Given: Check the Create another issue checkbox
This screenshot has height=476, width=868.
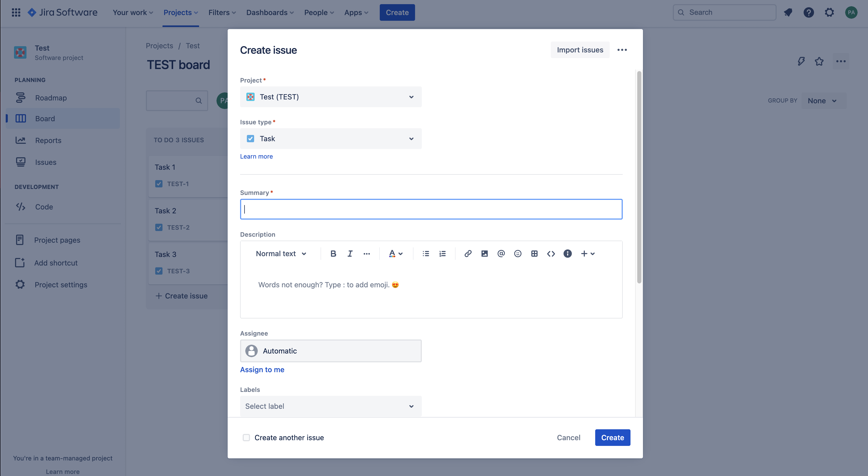Looking at the screenshot, I should pos(246,438).
